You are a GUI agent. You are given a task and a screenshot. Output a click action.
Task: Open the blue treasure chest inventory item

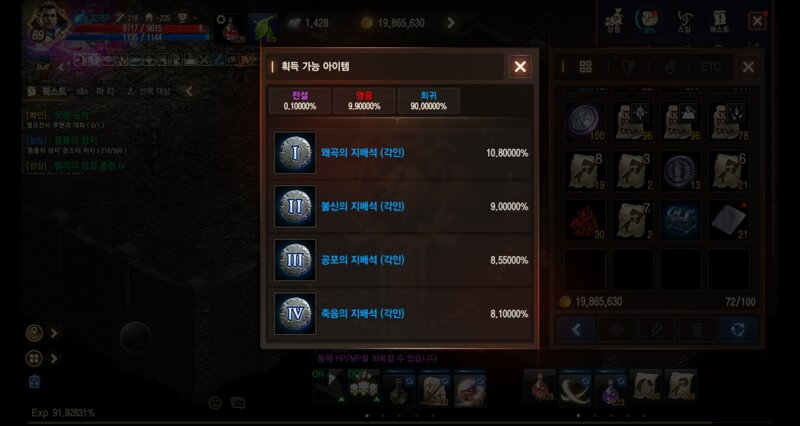tap(681, 220)
